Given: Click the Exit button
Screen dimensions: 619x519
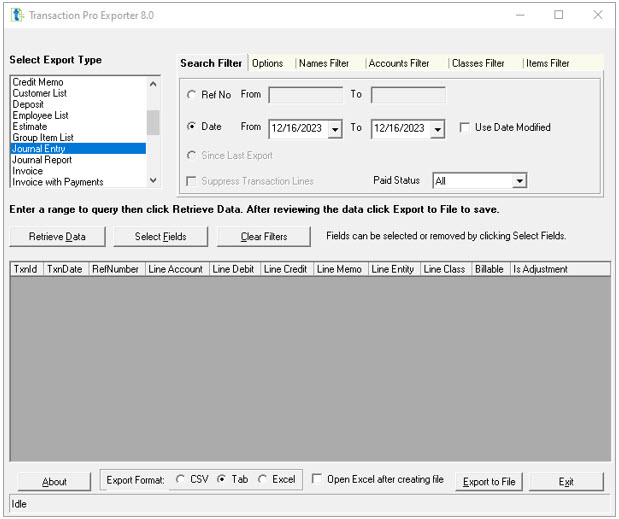Looking at the screenshot, I should coord(566,482).
